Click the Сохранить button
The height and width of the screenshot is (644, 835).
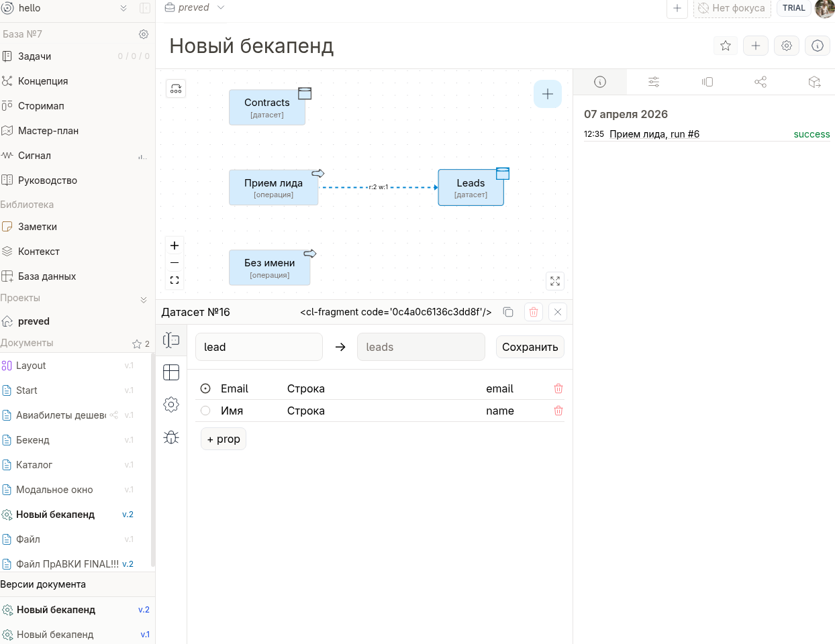tap(530, 347)
